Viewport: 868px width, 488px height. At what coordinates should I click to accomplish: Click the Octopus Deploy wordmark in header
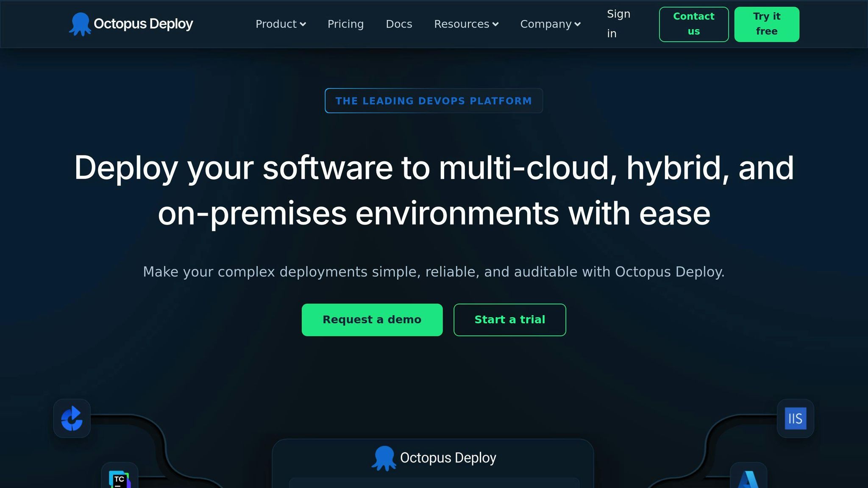[x=143, y=24]
